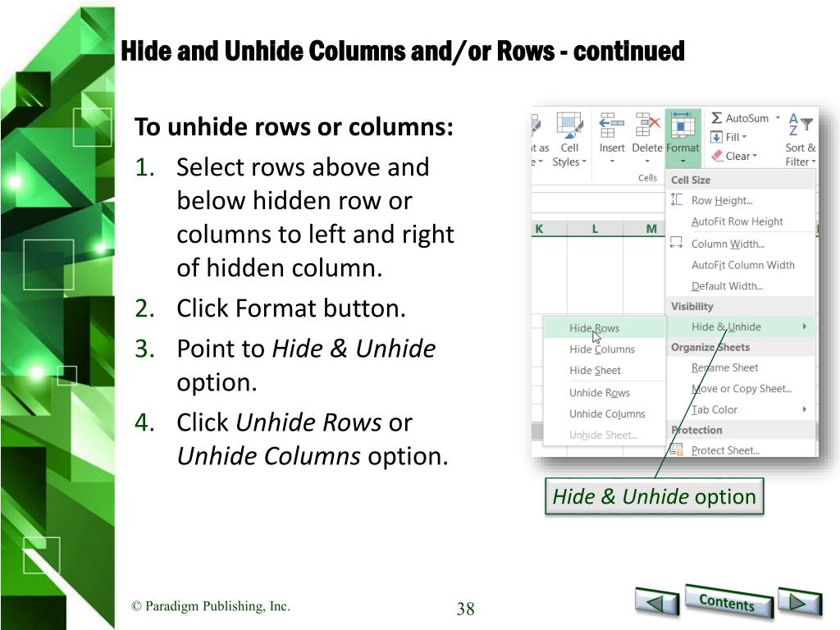Open the AutoSum dropdown arrow
The image size is (840, 630).
[x=778, y=117]
